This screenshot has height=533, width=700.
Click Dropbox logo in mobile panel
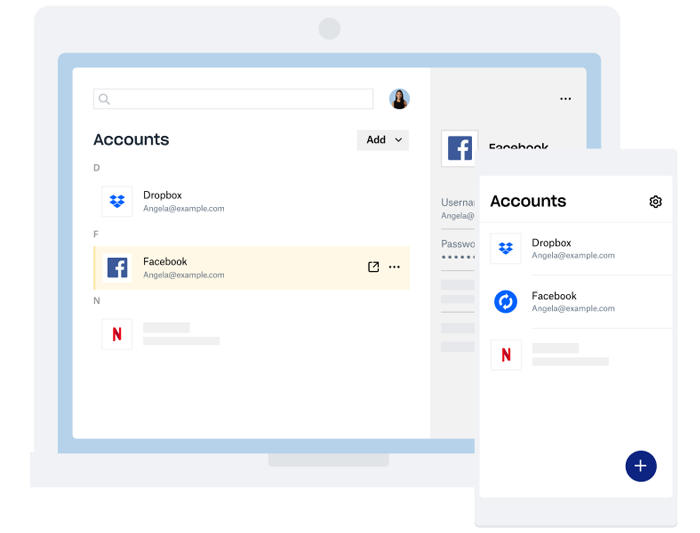tap(506, 248)
